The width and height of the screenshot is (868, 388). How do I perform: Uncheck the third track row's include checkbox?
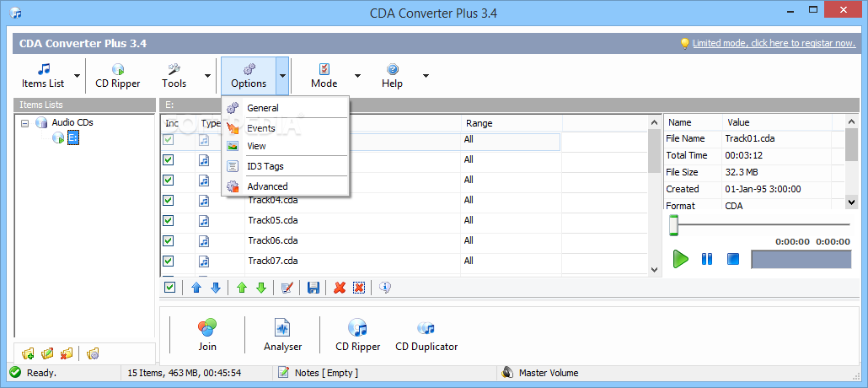tap(169, 181)
